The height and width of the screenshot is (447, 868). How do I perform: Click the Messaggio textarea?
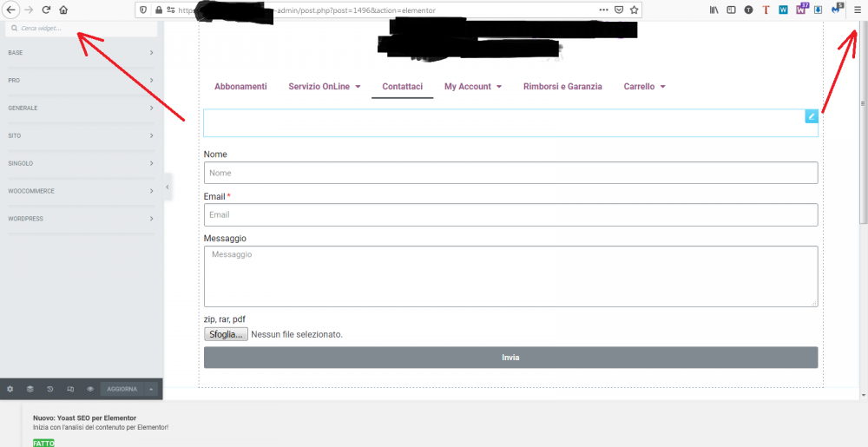tap(511, 276)
